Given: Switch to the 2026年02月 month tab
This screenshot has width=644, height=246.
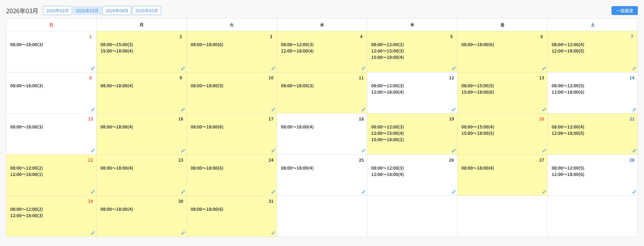Looking at the screenshot, I should [x=57, y=11].
